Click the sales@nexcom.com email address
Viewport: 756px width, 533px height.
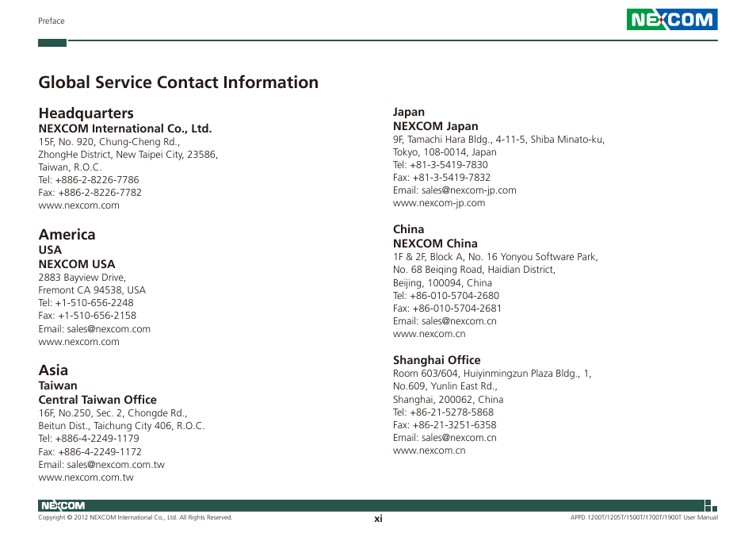coord(109,329)
